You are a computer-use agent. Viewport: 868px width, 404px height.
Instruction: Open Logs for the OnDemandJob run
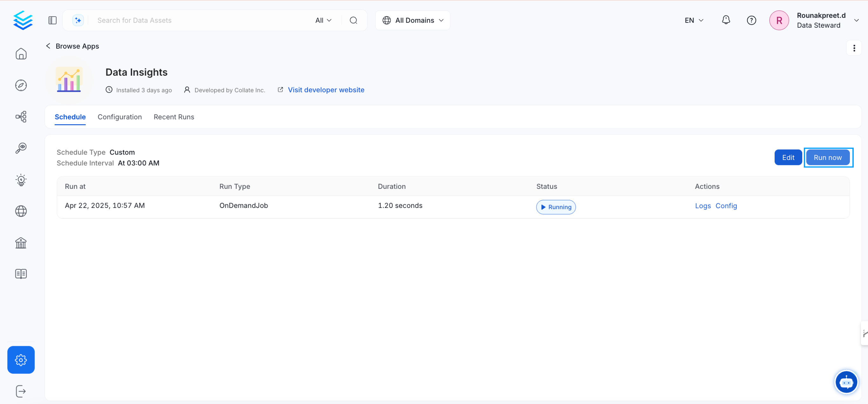[703, 205]
